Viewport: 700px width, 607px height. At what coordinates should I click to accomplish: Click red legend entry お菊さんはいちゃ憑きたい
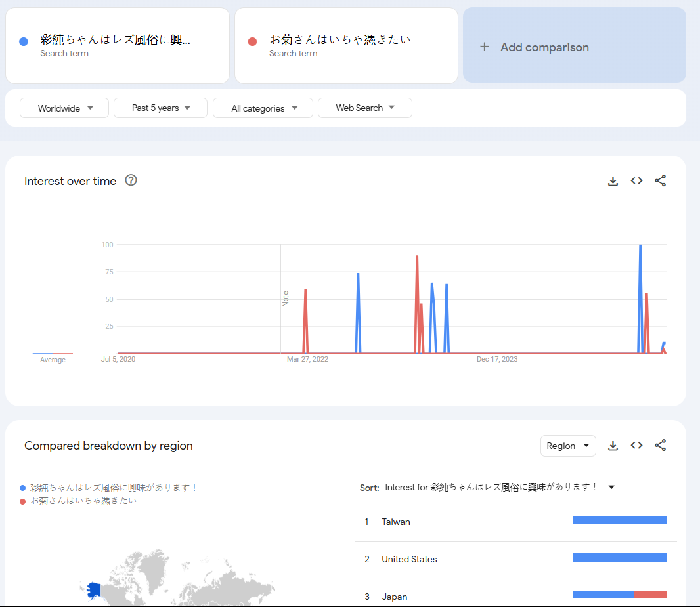click(x=83, y=501)
